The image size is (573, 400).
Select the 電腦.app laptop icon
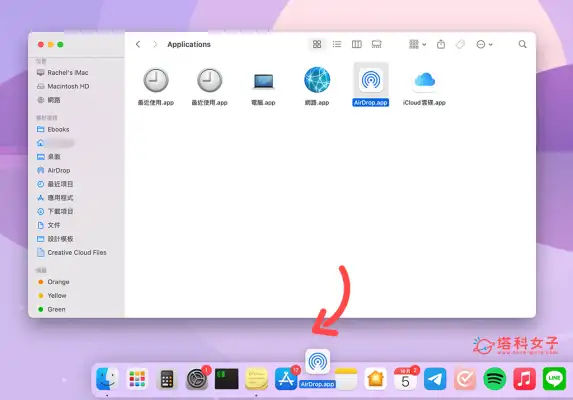click(x=263, y=81)
